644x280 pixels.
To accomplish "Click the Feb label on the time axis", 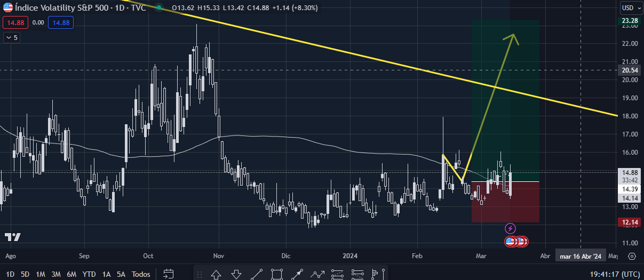I will [417, 256].
